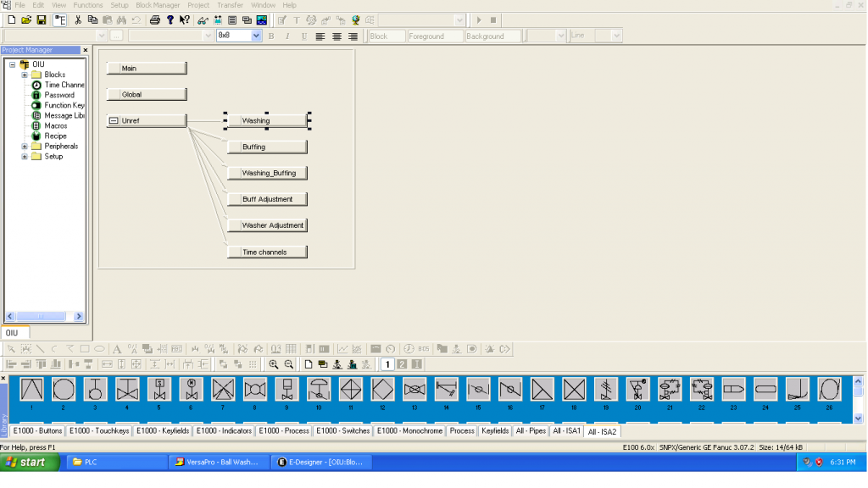The height and width of the screenshot is (488, 868).
Task: Select Function Keys in the project tree
Action: (x=64, y=105)
